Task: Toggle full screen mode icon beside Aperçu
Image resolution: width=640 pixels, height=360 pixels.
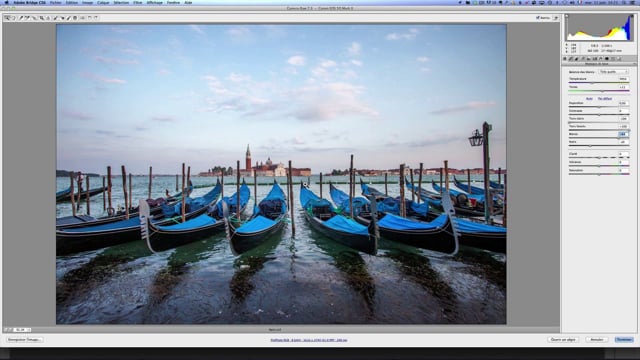Action: 556,18
